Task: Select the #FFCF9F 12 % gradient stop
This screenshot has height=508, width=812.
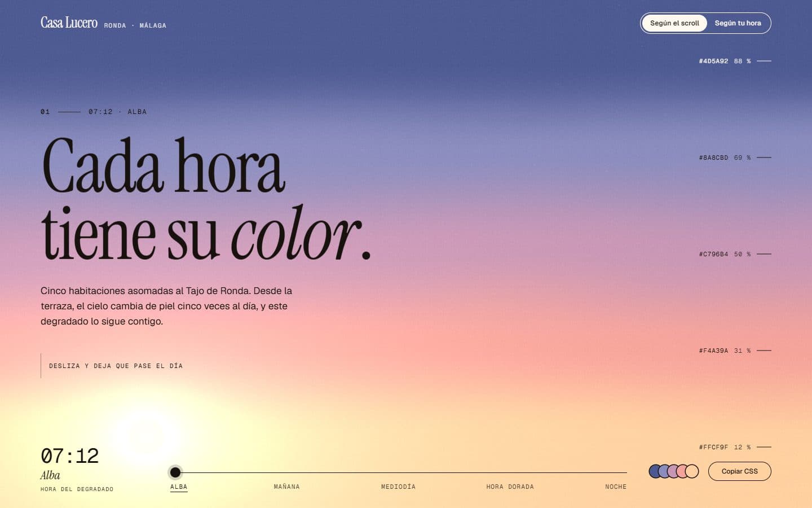Action: click(735, 447)
